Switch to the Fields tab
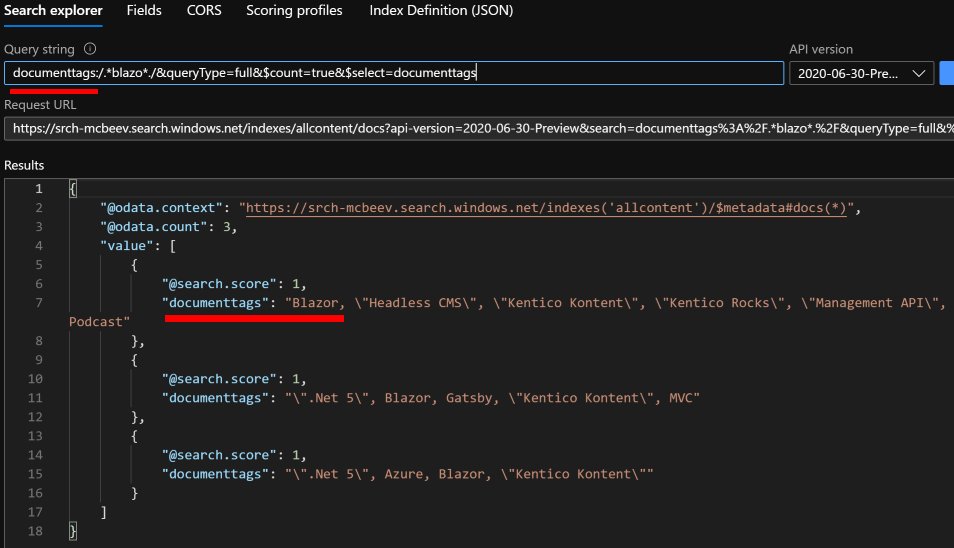 coord(144,10)
